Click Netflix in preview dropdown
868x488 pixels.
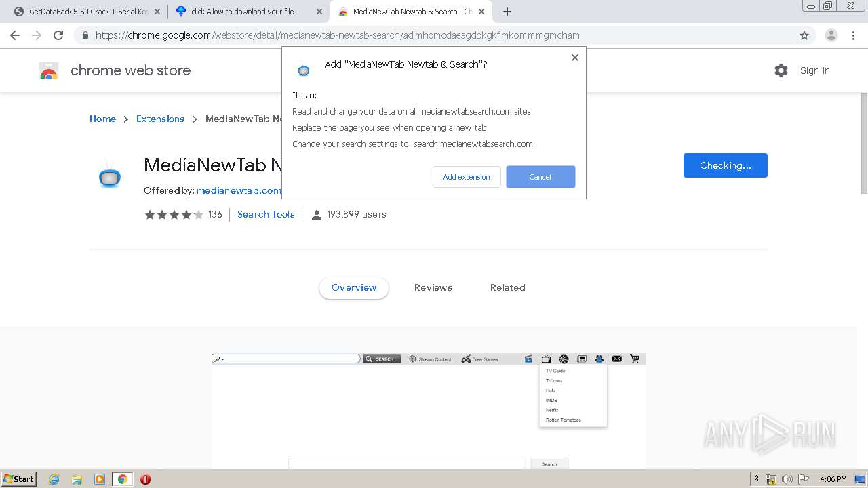(x=552, y=410)
